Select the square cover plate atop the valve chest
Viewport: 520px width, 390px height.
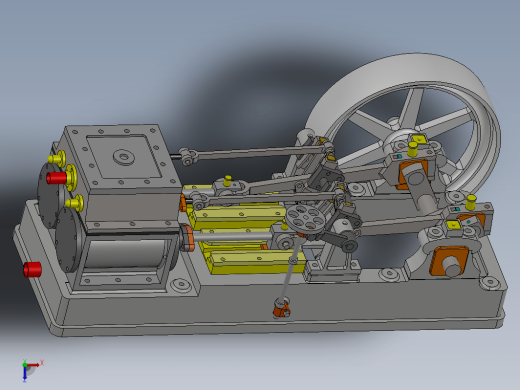124,156
